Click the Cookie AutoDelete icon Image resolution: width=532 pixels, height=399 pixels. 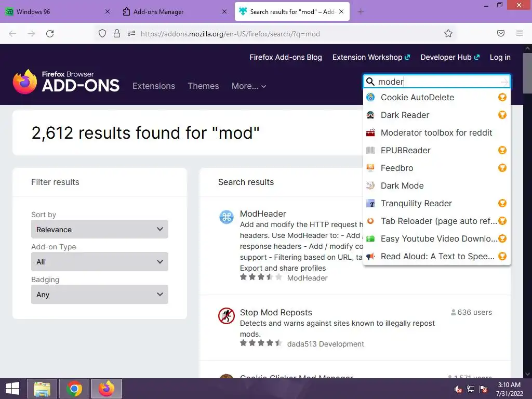click(x=370, y=97)
